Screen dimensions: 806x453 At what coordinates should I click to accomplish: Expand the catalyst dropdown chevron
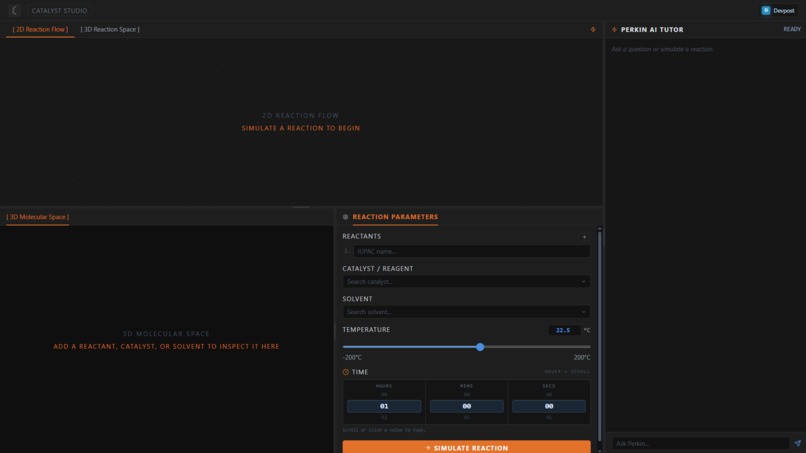[583, 282]
